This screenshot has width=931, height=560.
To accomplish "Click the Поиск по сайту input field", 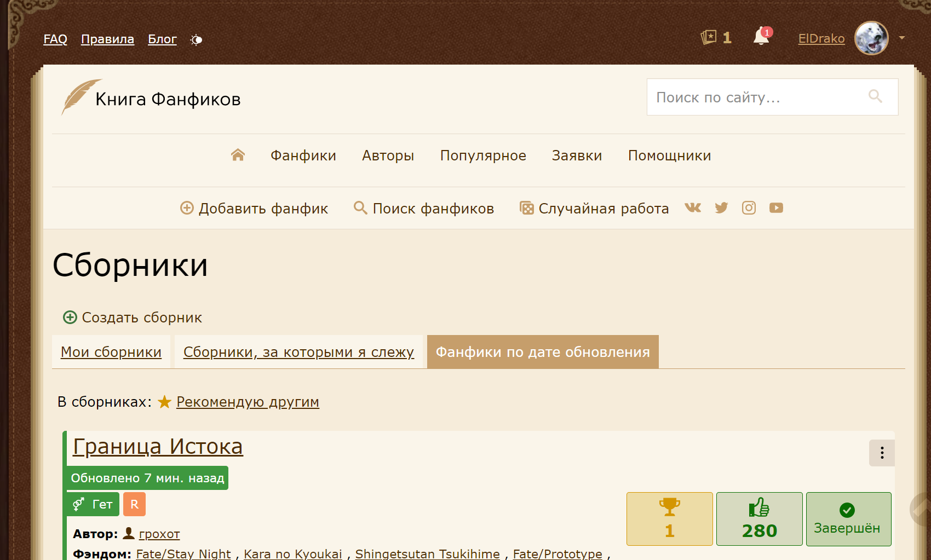I will (x=756, y=97).
